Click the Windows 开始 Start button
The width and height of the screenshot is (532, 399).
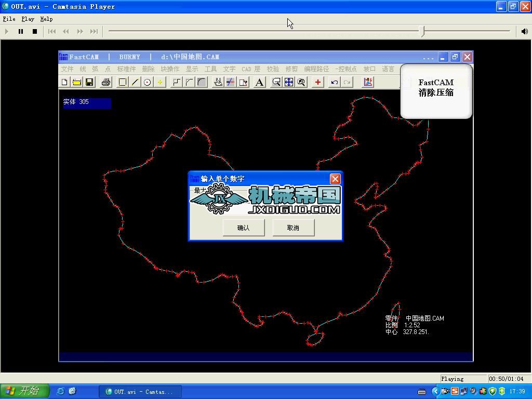point(25,391)
